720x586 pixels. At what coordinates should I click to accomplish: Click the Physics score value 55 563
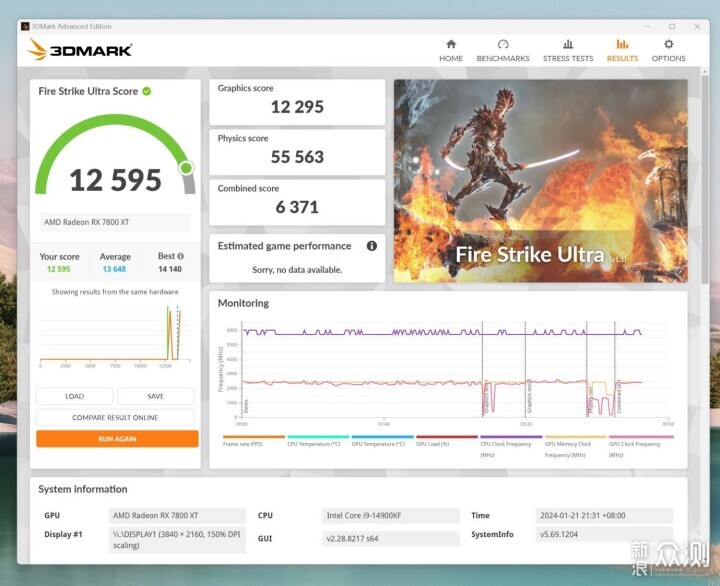pyautogui.click(x=297, y=157)
